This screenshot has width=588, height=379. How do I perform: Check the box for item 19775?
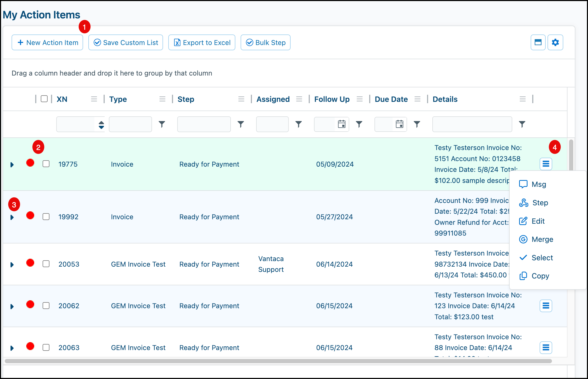[46, 164]
